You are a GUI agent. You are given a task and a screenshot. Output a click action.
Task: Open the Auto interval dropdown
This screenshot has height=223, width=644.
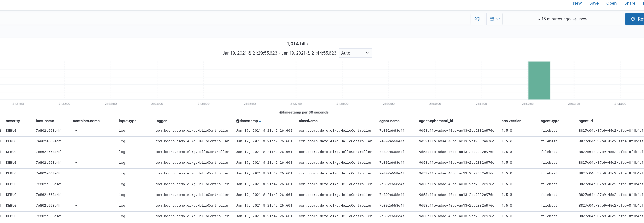355,53
